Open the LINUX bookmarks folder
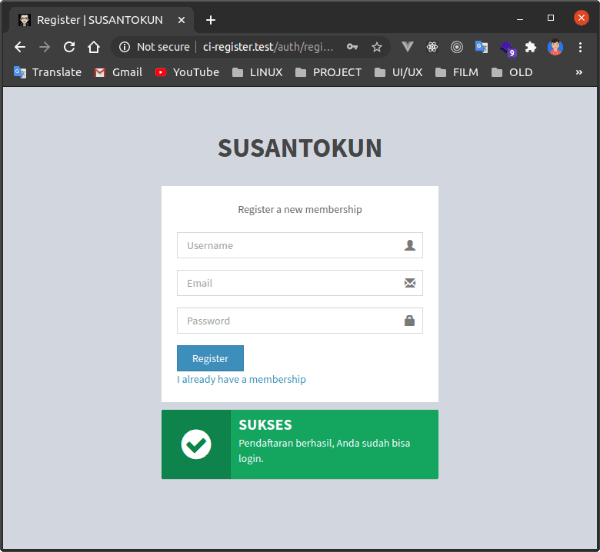The image size is (600, 552). pos(258,72)
